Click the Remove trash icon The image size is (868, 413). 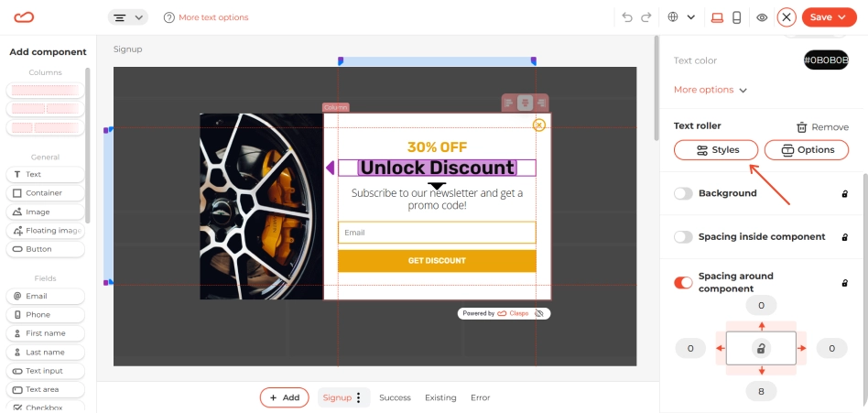801,127
